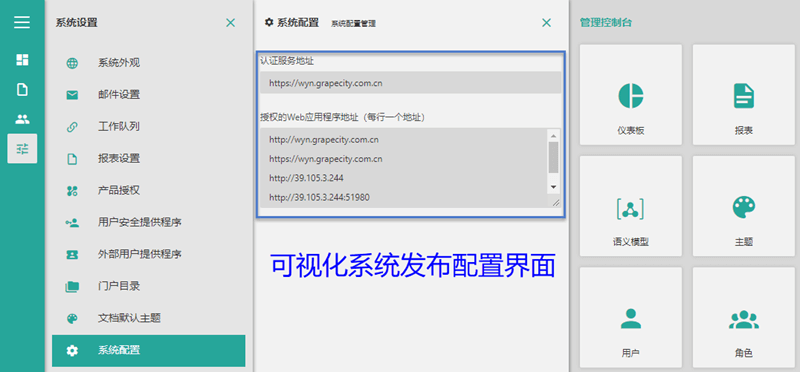This screenshot has width=800, height=372.
Task: Select 外部用户提供程序 menu item
Action: pos(148,255)
